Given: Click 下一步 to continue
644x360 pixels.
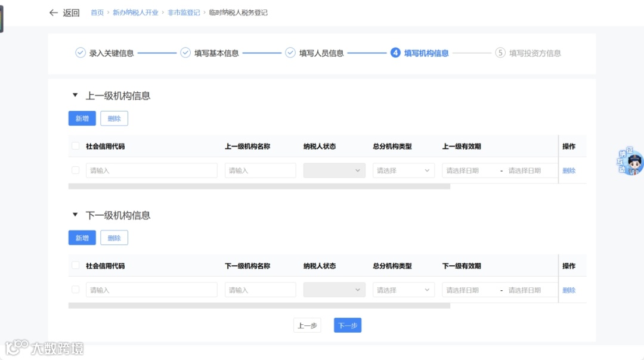Looking at the screenshot, I should tap(348, 325).
